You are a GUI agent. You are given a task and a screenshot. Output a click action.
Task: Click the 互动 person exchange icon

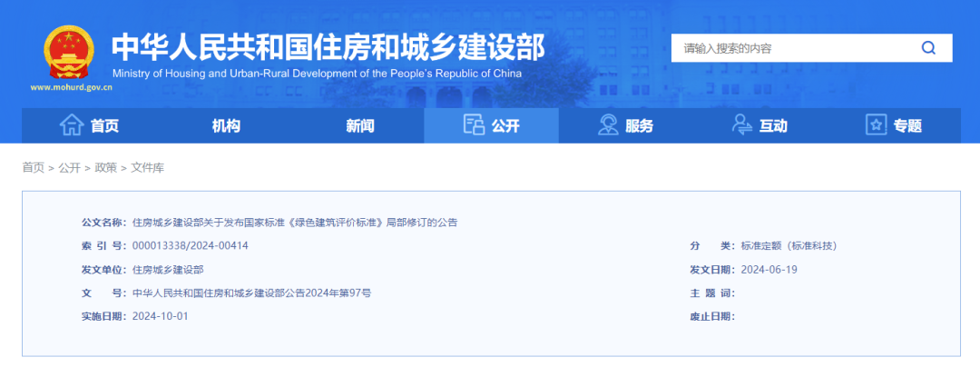tap(742, 125)
